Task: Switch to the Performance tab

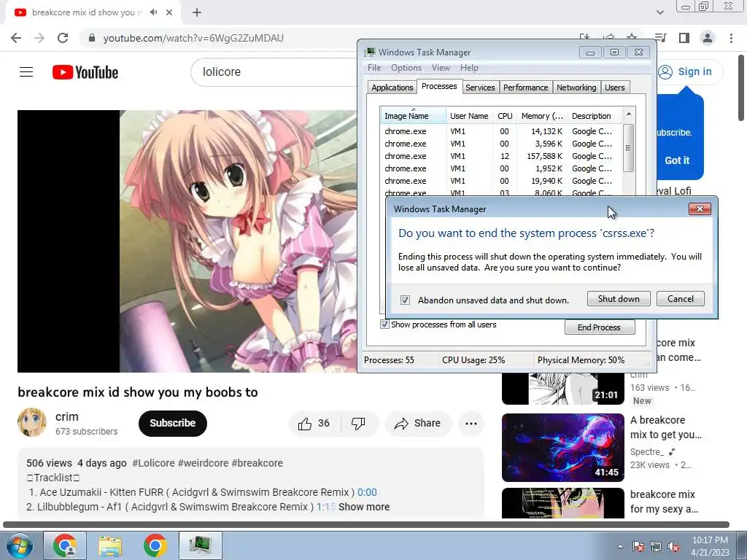Action: tap(525, 87)
